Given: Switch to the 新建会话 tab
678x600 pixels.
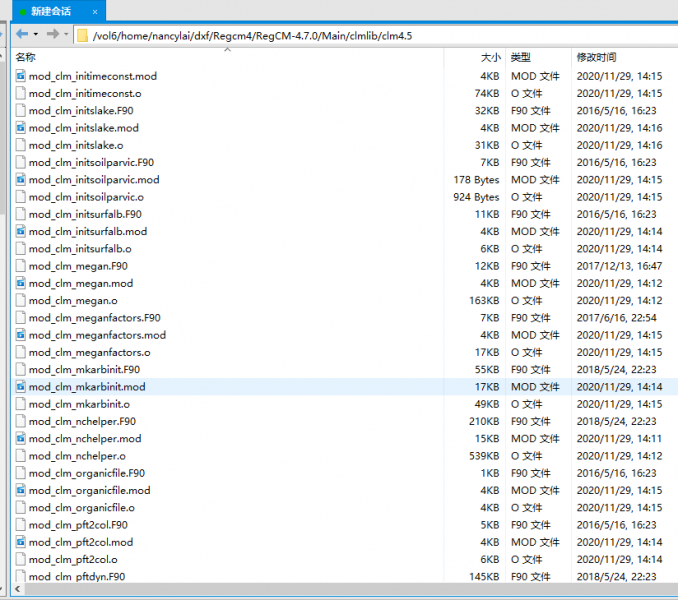Looking at the screenshot, I should 50,11.
